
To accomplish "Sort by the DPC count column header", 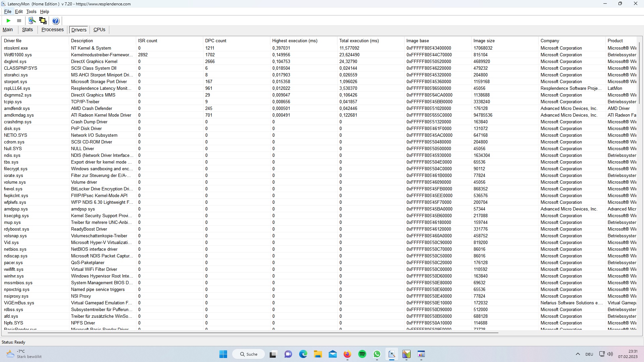I will (216, 41).
